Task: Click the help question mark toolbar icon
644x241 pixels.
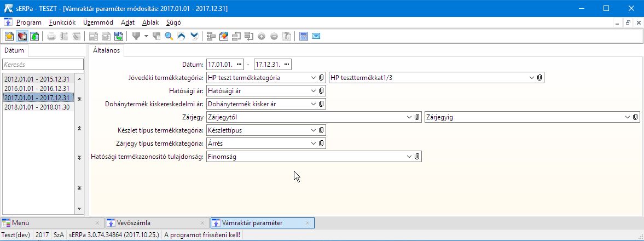Action: click(287, 36)
